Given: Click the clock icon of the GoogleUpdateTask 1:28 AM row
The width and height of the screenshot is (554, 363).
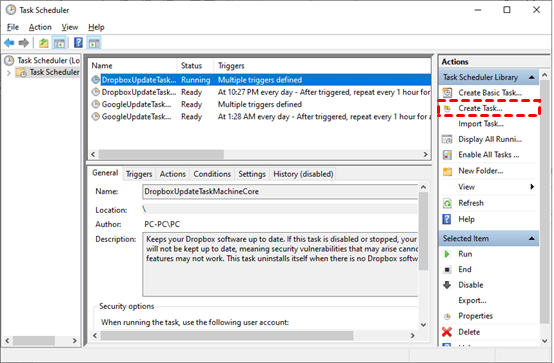Looking at the screenshot, I should pos(95,117).
